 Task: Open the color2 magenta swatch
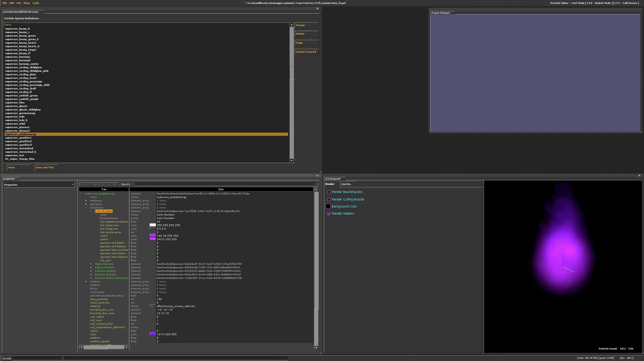[153, 239]
